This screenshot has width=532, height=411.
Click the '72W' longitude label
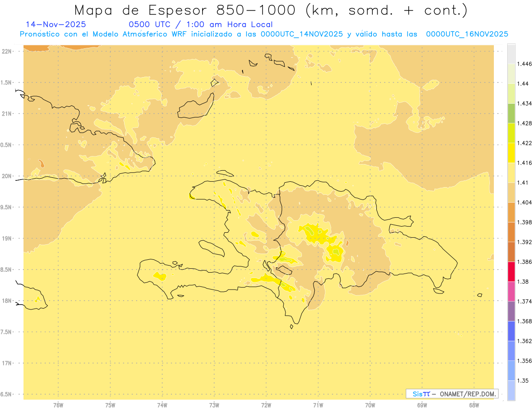(x=266, y=405)
